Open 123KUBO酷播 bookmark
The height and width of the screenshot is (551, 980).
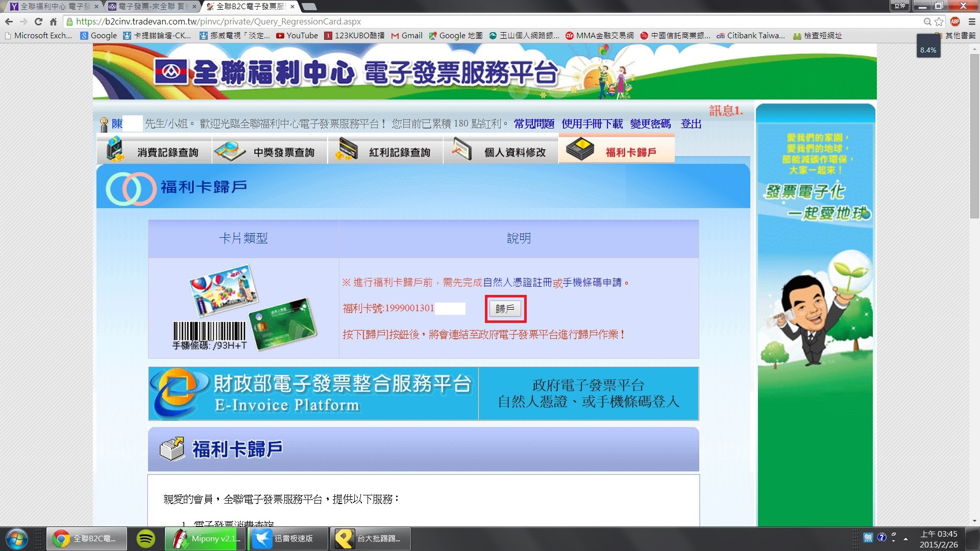point(355,36)
